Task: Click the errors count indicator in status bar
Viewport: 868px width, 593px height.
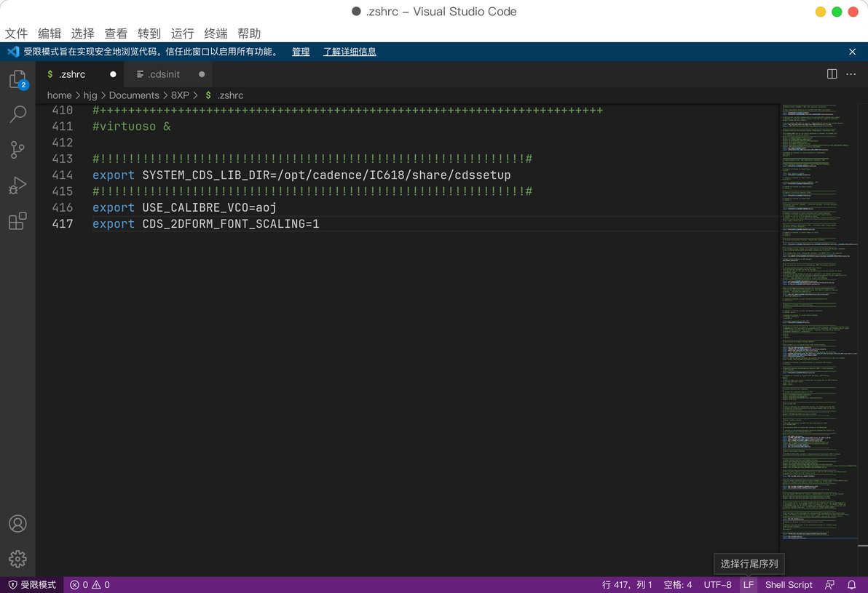Action: [x=79, y=585]
